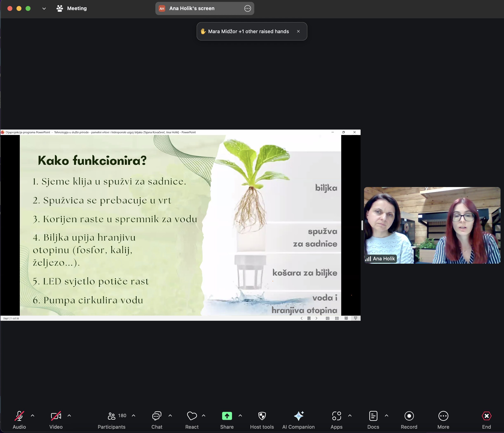The height and width of the screenshot is (433, 504).
Task: Expand video options arrow
Action: [x=69, y=416]
